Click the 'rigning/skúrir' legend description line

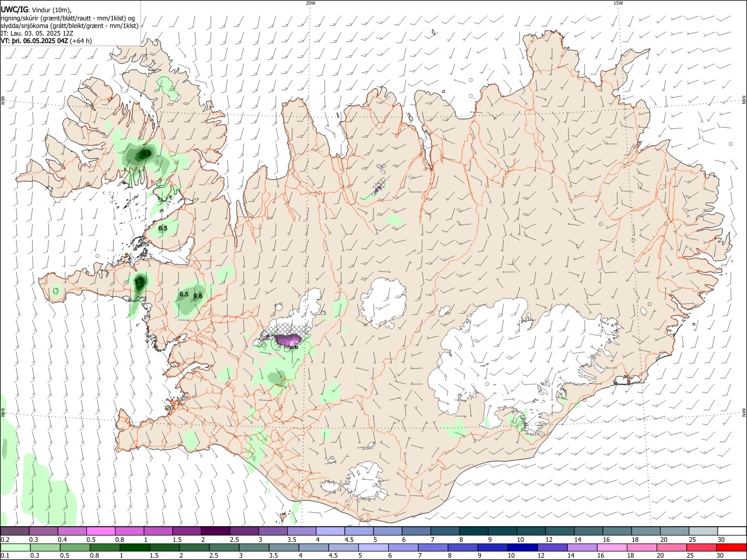click(x=67, y=18)
